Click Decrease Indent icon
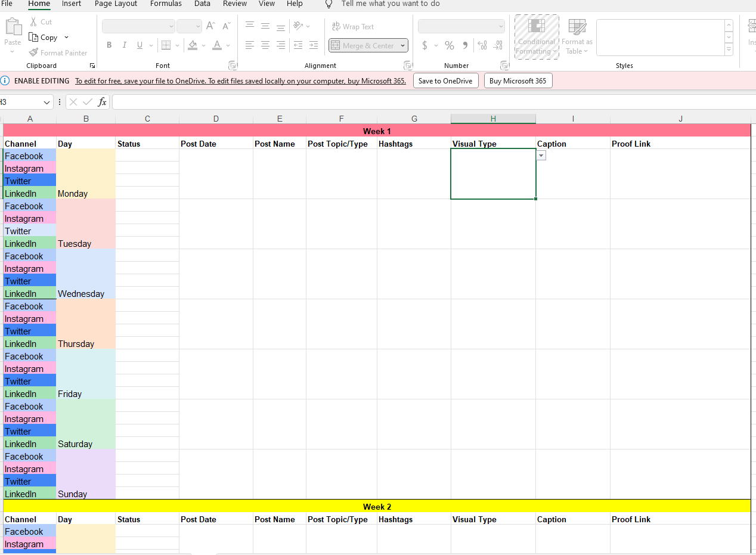Viewport: 756px width, 555px height. click(x=298, y=45)
